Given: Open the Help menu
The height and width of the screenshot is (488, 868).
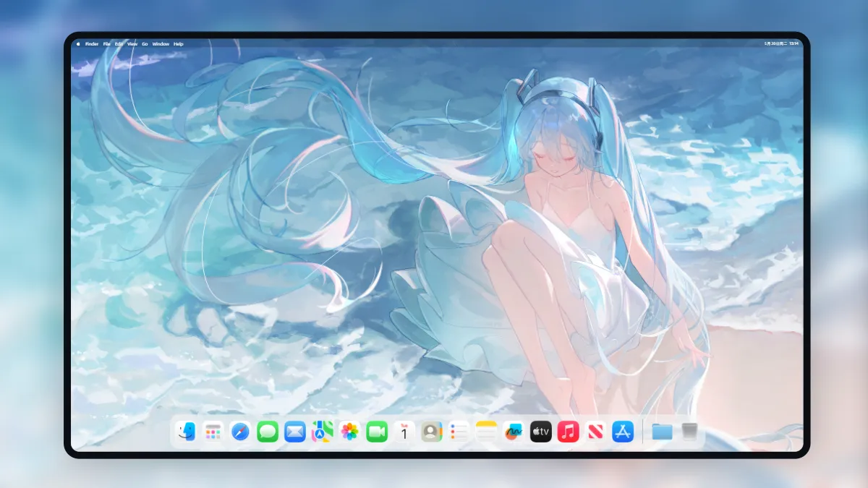Looking at the screenshot, I should tap(179, 44).
